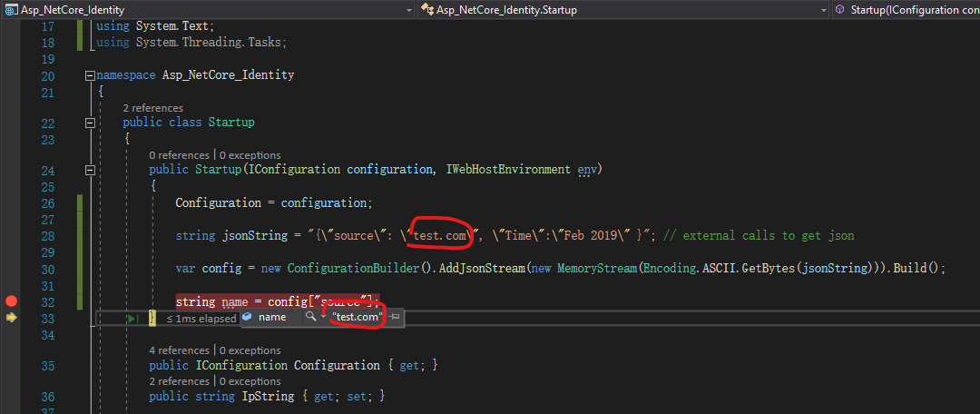Click the '≤ 1ms elapsed' PerfTip

tap(201, 319)
